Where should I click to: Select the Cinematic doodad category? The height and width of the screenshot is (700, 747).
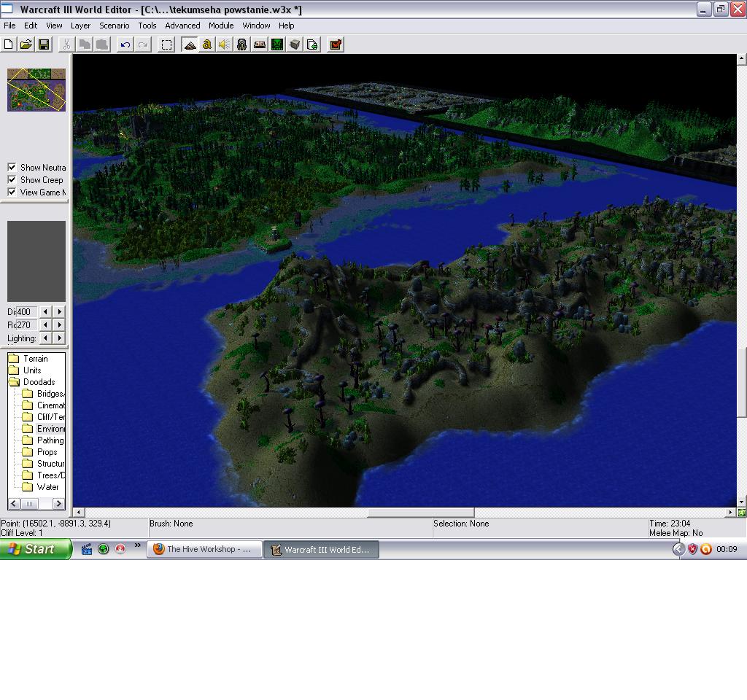coord(44,405)
